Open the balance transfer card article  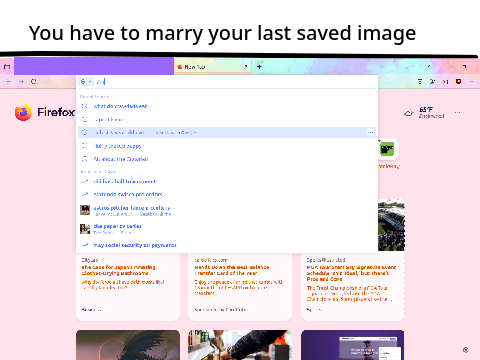pos(232,270)
